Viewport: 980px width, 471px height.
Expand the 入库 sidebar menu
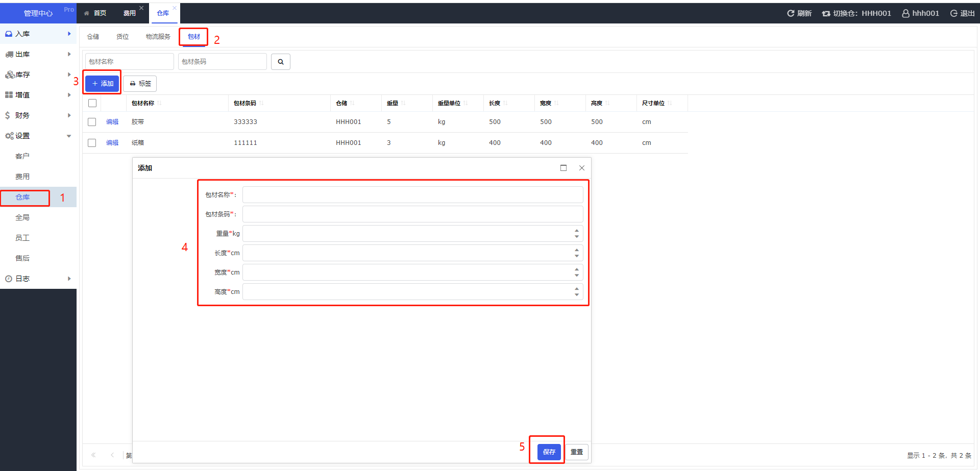point(38,34)
